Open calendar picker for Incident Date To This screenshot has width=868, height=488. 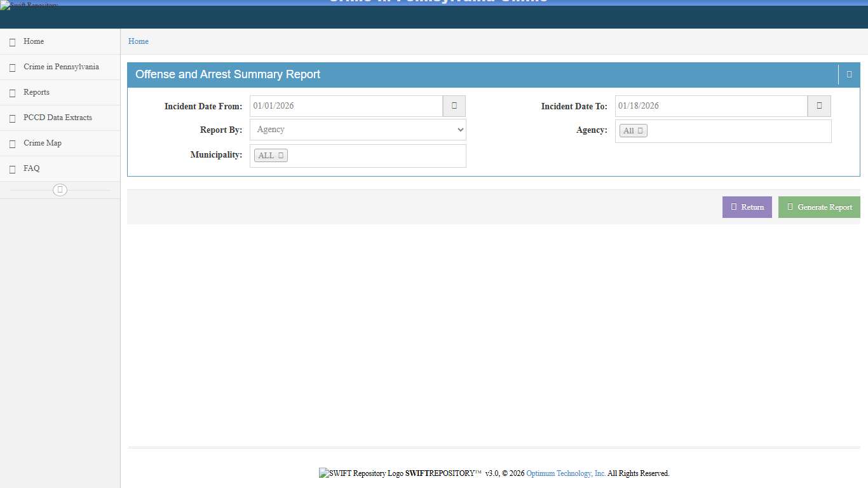click(819, 106)
